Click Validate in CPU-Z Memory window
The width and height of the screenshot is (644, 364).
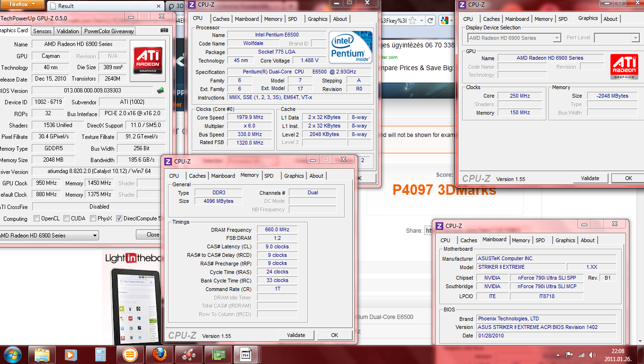[296, 335]
